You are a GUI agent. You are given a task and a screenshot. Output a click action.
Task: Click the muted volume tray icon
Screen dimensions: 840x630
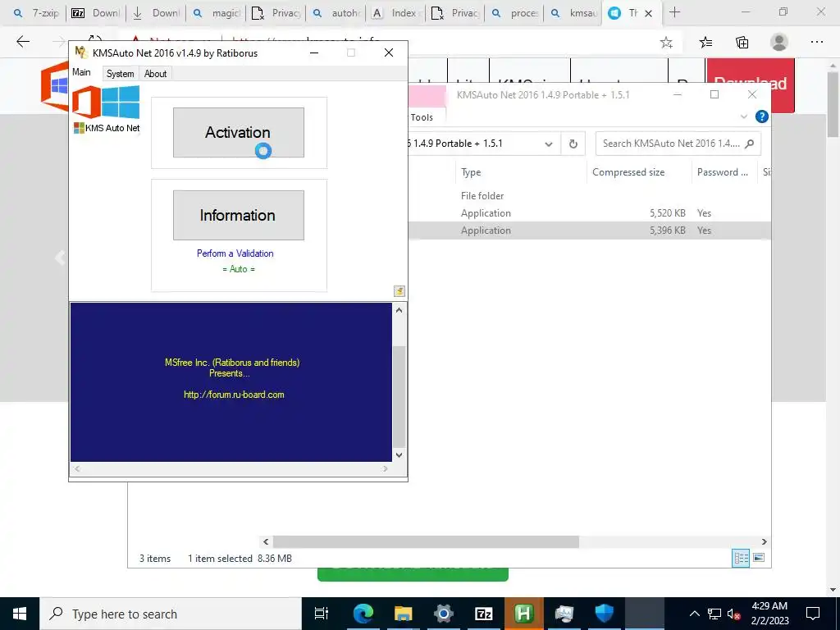point(734,614)
